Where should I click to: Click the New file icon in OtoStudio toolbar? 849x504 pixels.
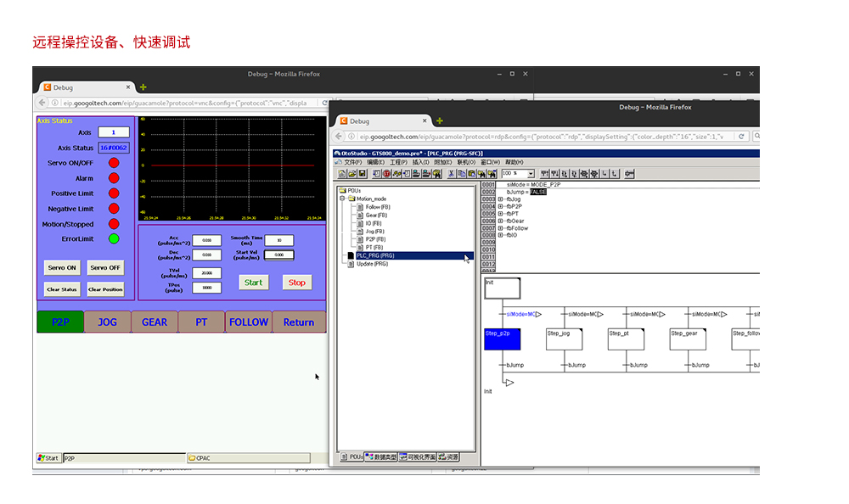point(342,174)
